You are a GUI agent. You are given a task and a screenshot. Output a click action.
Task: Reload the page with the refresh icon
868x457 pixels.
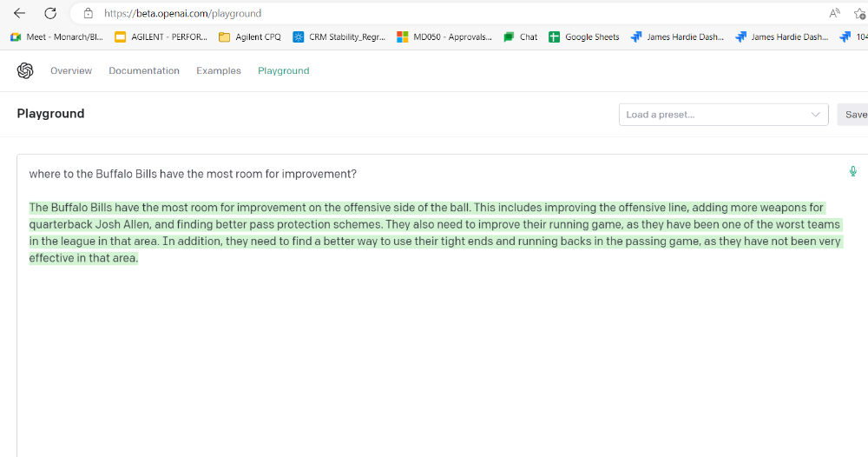50,13
